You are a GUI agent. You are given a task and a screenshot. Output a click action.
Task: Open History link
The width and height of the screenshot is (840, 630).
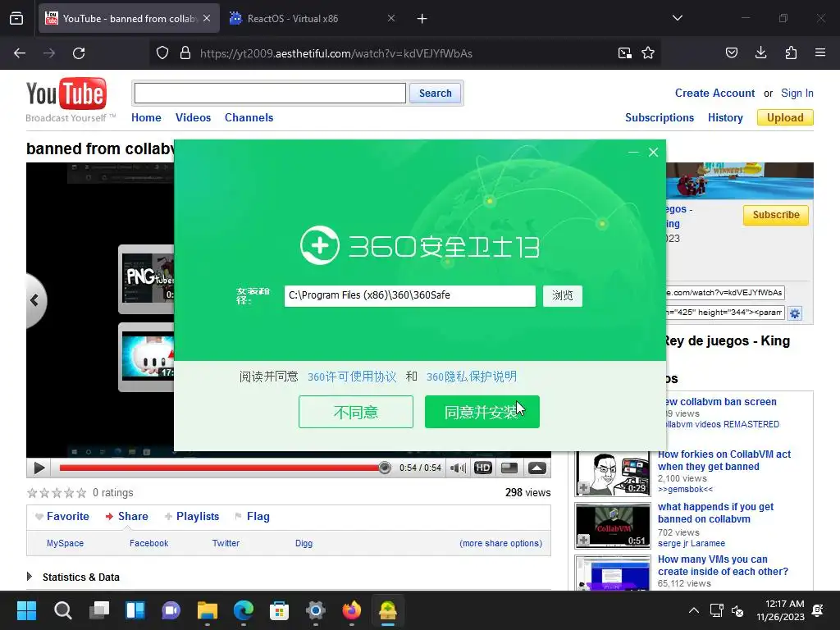click(725, 118)
